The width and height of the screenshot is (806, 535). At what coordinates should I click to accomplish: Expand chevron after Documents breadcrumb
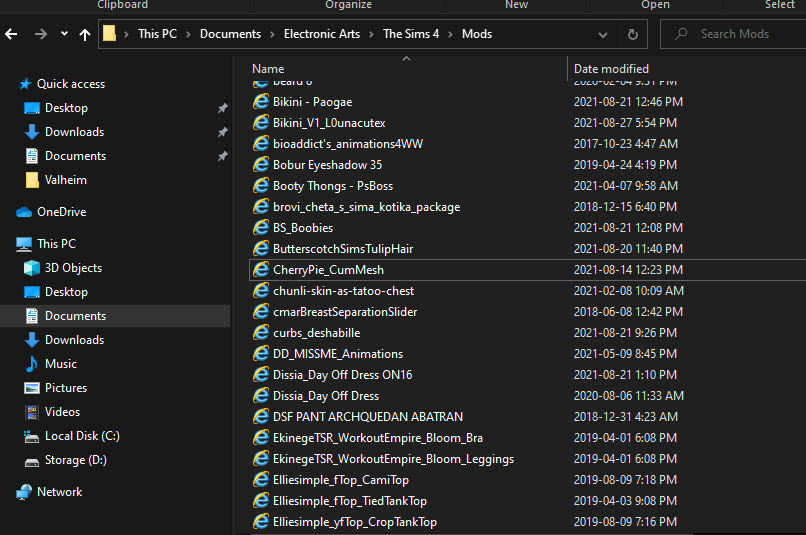click(x=272, y=34)
